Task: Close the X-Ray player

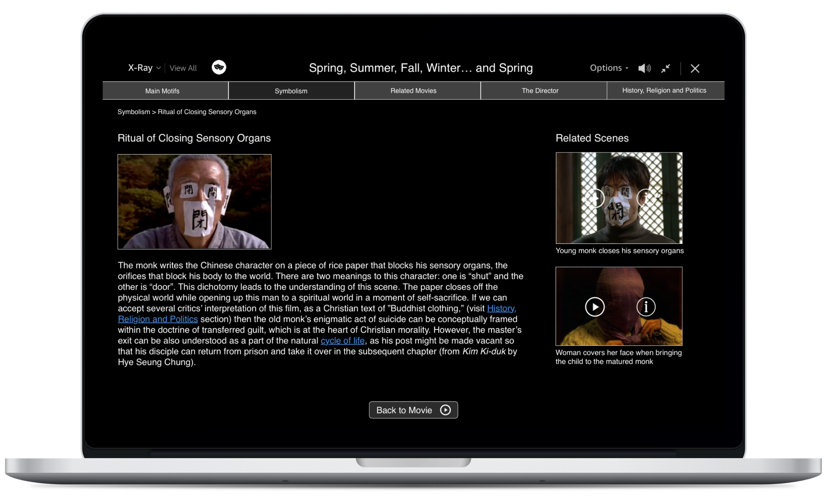Action: coord(695,68)
